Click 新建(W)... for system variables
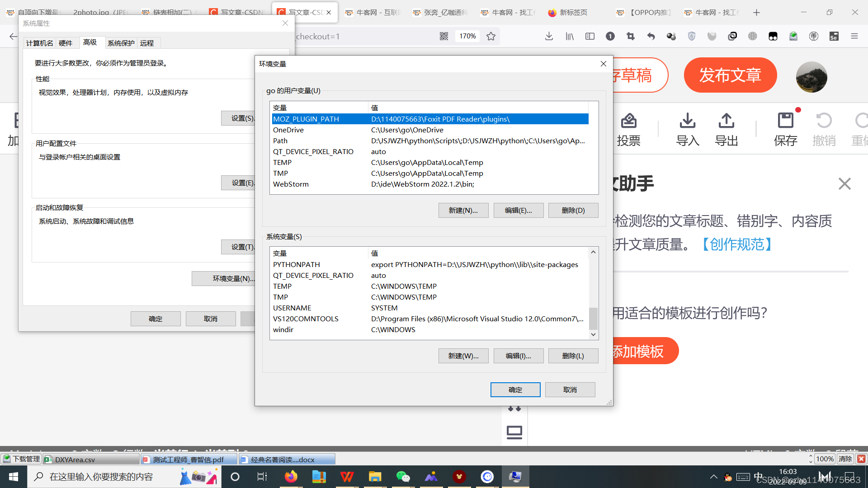868x488 pixels. [463, 356]
